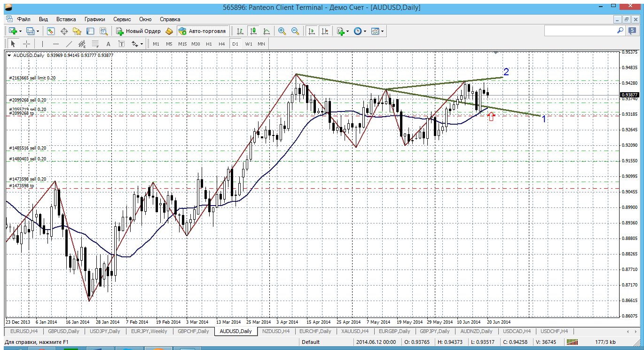Screen dimensions: 644x350
Task: Set timeframe to M15
Action: 182,44
